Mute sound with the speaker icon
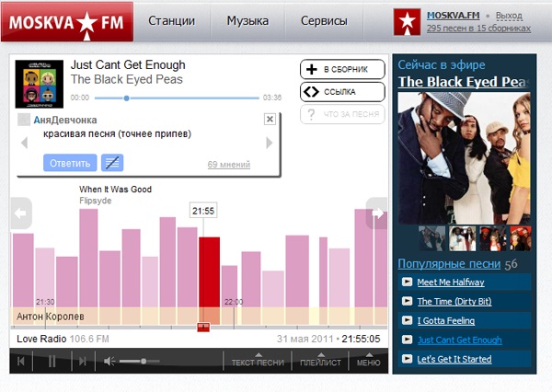This screenshot has width=552, height=392. [x=109, y=361]
